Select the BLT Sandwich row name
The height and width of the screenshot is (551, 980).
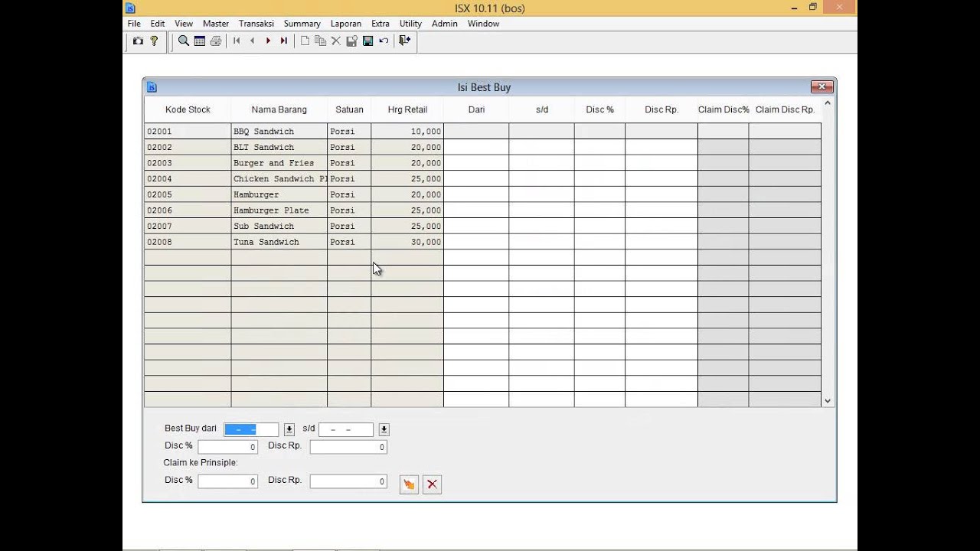tap(279, 147)
